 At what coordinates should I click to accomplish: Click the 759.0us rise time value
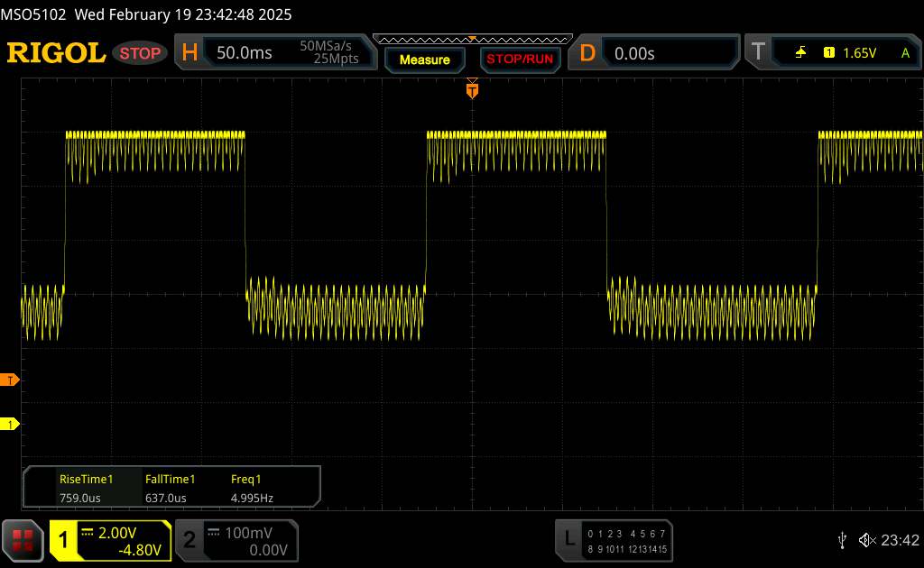(80, 498)
